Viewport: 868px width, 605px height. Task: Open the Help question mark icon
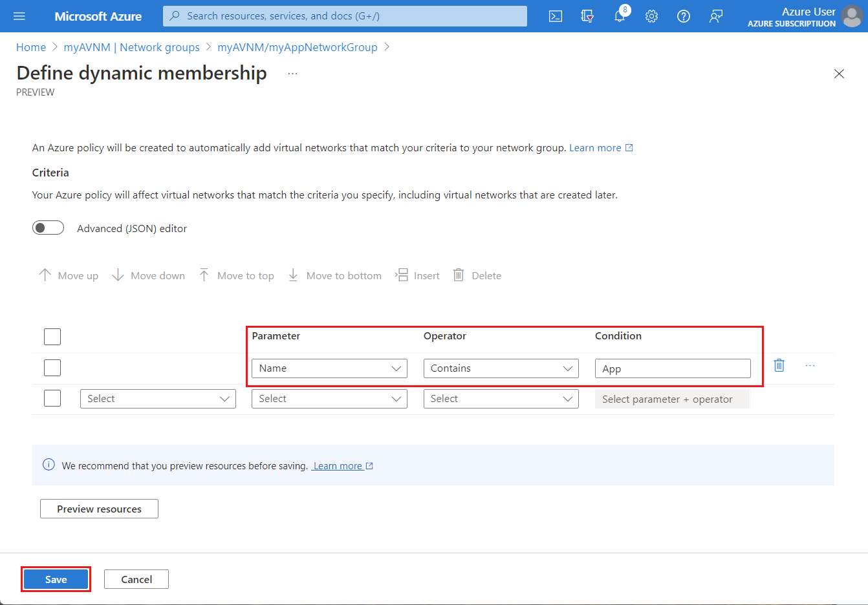(x=684, y=16)
